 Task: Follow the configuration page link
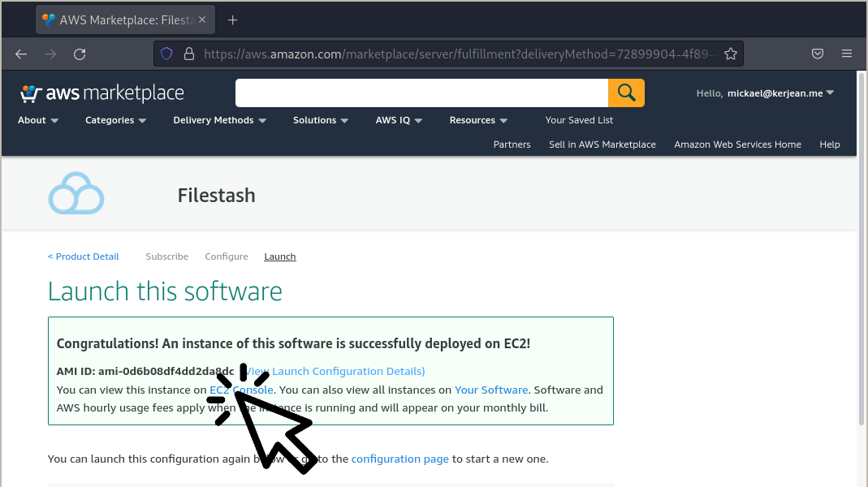[x=400, y=459]
